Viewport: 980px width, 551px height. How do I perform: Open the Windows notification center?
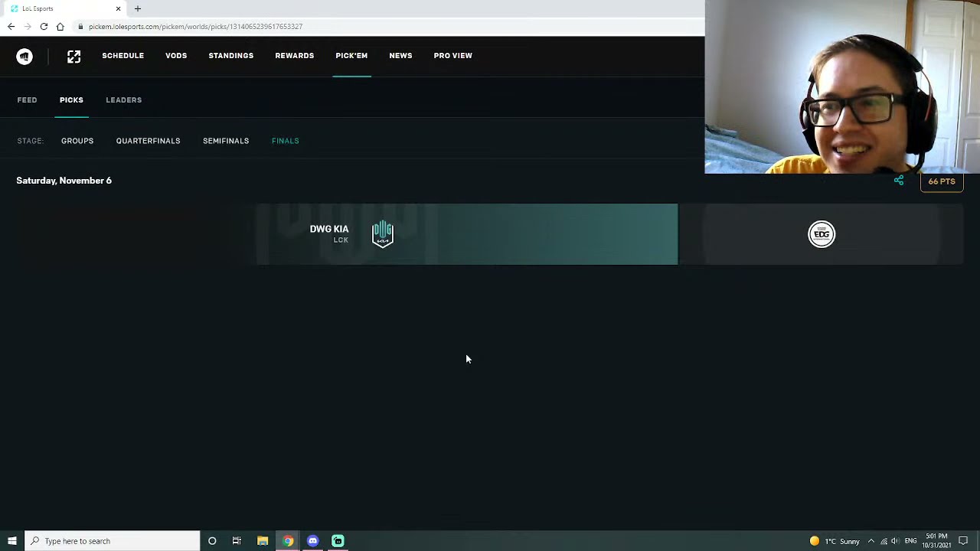coord(963,541)
